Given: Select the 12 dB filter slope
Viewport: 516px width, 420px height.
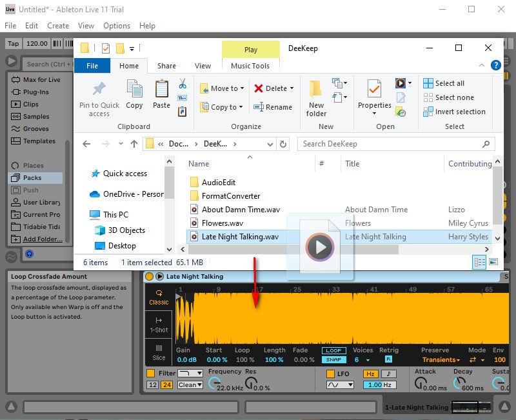Looking at the screenshot, I should pos(153,385).
